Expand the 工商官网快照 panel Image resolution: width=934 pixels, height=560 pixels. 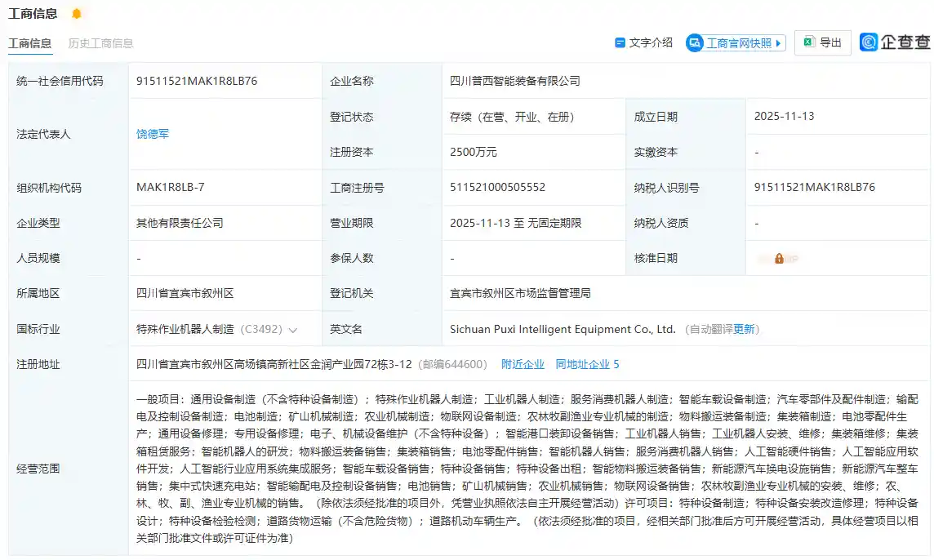(733, 41)
